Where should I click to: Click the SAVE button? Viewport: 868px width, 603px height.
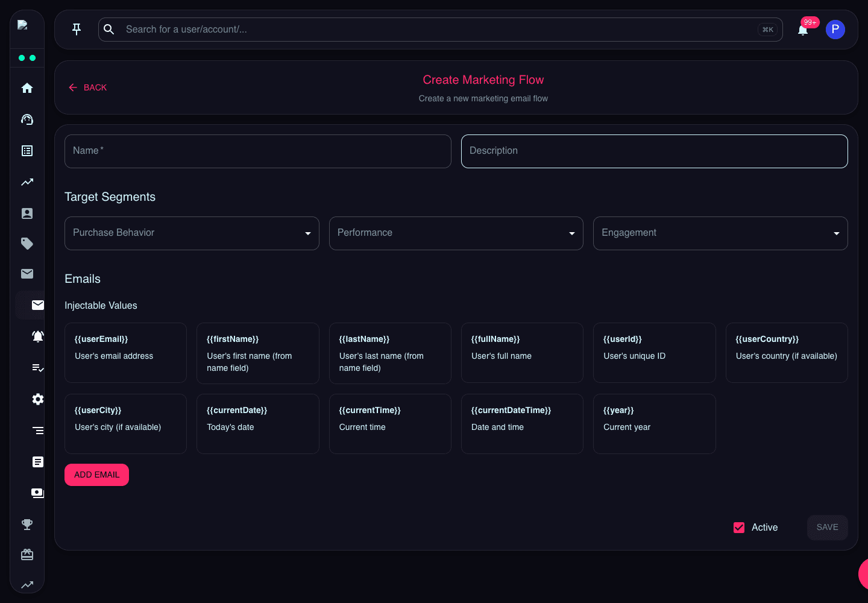(827, 528)
